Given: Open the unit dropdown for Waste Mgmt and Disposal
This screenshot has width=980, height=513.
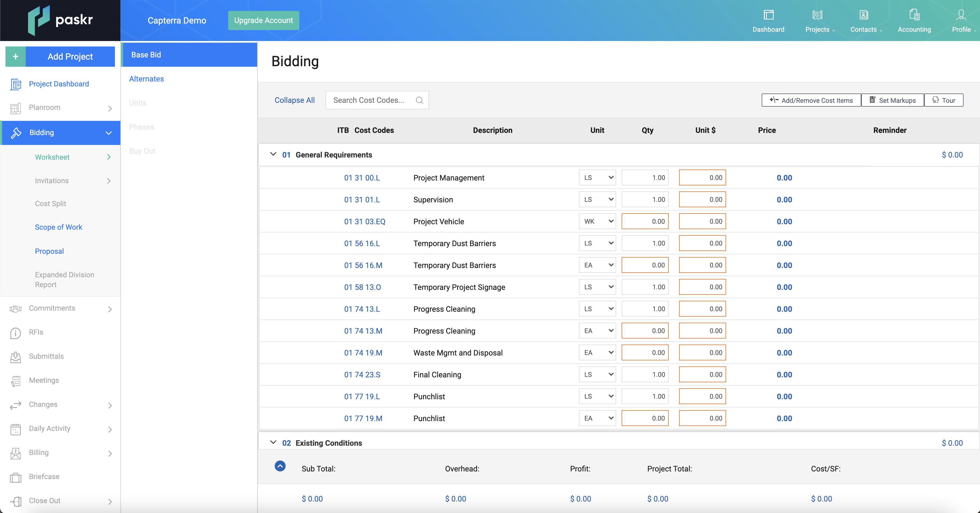Looking at the screenshot, I should (x=597, y=352).
